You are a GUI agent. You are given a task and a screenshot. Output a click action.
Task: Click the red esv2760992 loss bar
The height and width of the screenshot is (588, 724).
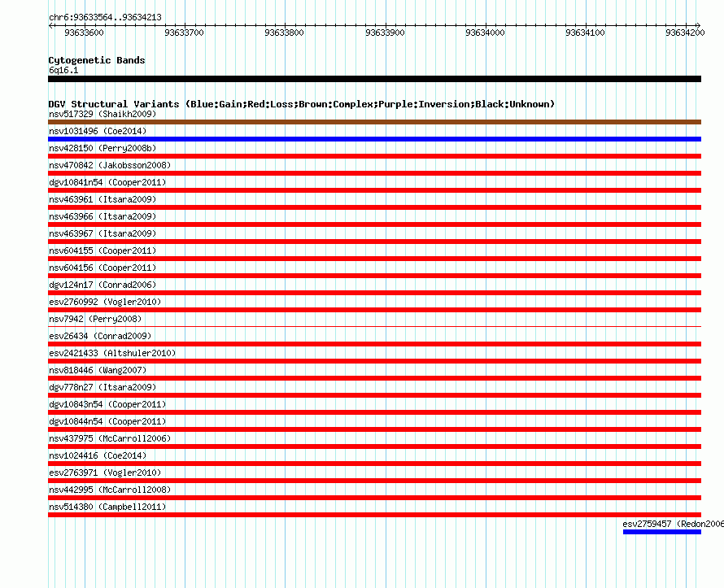click(374, 310)
